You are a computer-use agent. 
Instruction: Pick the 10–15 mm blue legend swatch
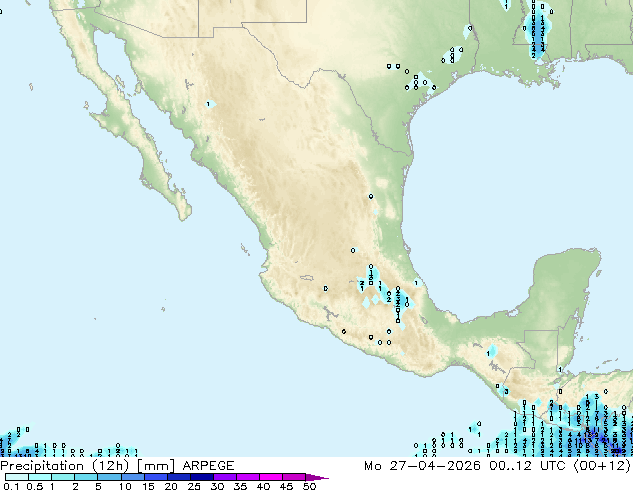132,477
